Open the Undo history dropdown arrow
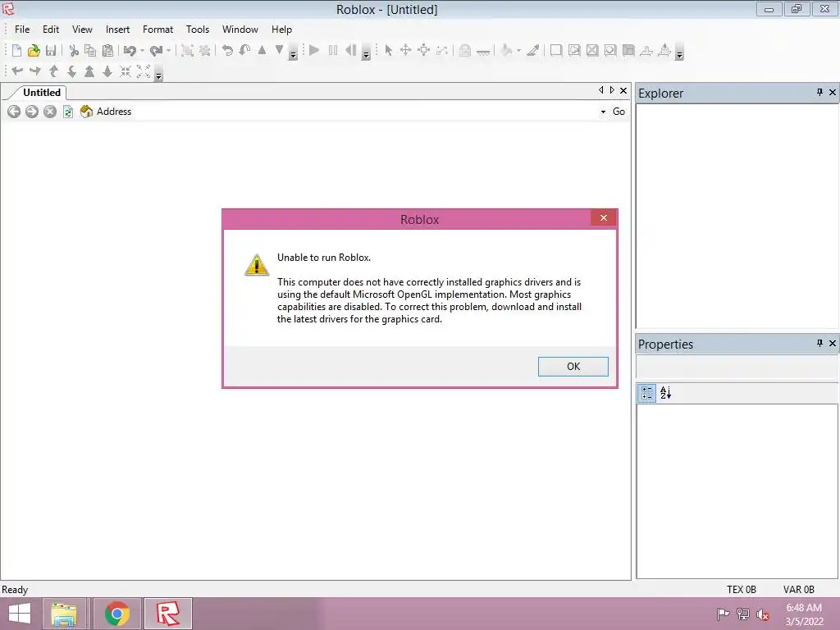This screenshot has width=840, height=630. tap(142, 51)
